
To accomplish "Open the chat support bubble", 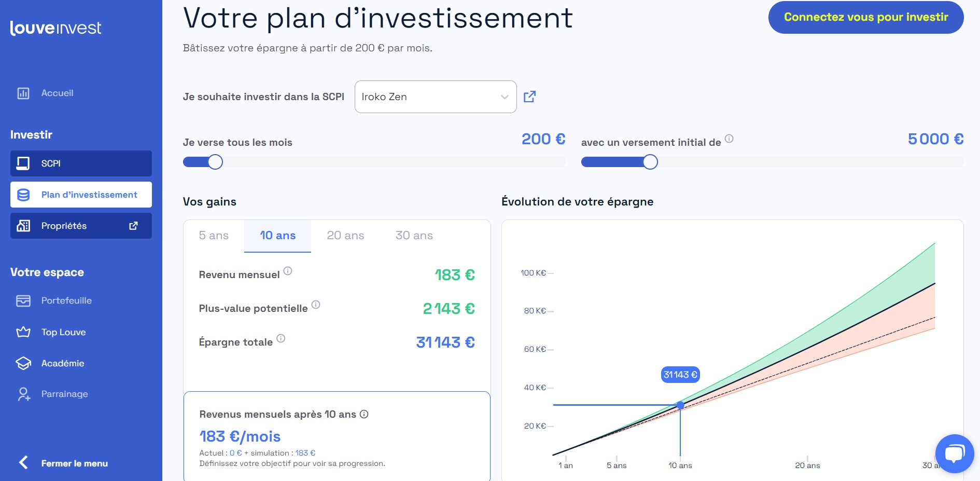I will tap(956, 452).
